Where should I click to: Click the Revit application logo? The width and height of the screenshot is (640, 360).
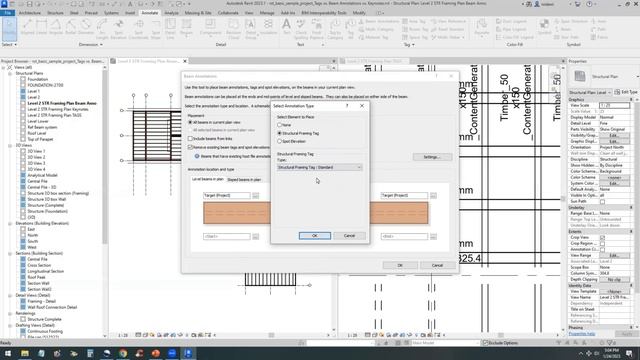[x=4, y=4]
